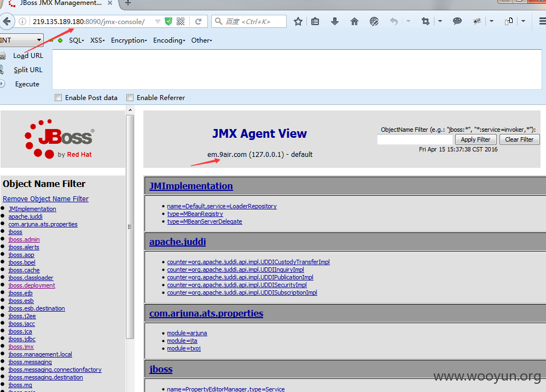Screen dimensions: 546x392
Task: Click Execute in HackBar
Action: [27, 84]
